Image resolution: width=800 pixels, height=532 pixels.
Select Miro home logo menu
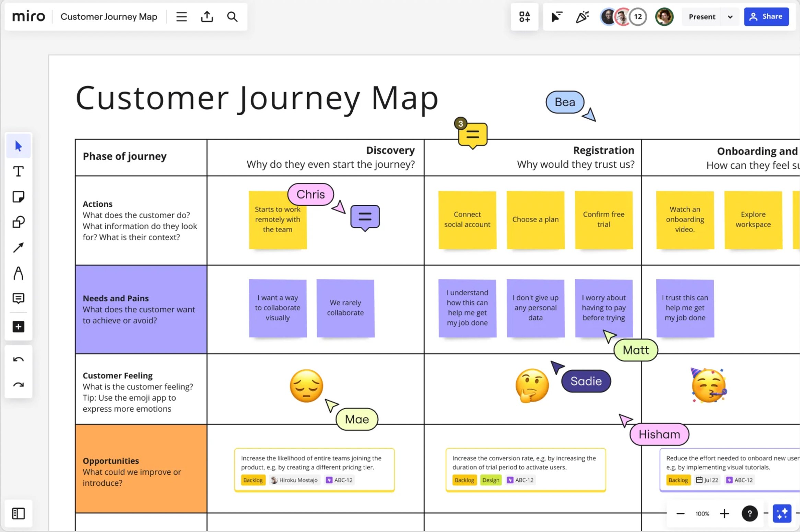click(28, 16)
